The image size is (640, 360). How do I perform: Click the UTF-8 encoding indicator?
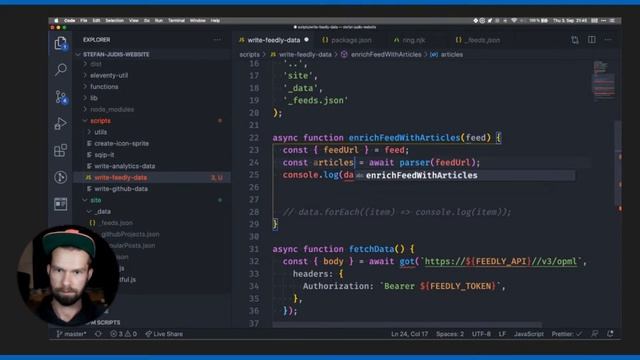pyautogui.click(x=481, y=334)
